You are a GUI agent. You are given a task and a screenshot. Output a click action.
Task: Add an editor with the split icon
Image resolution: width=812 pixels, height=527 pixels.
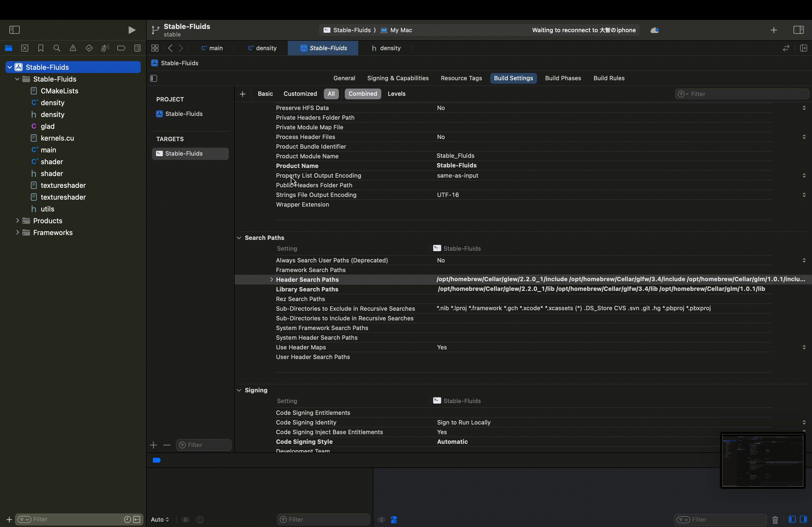pos(803,48)
